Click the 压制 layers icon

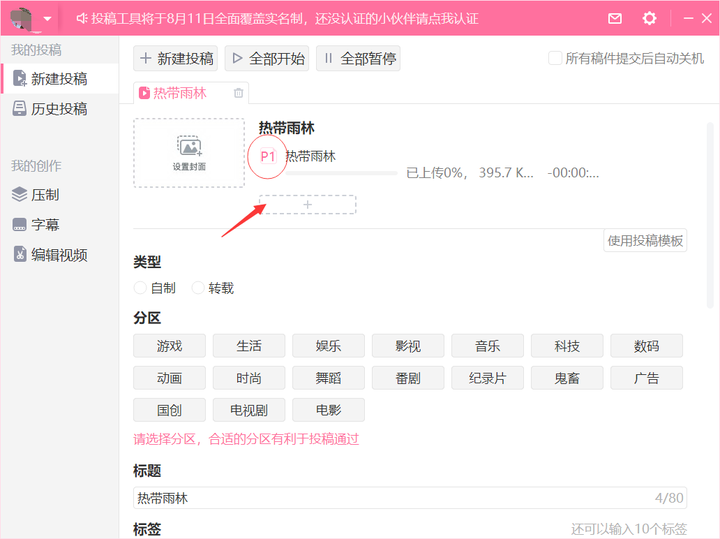click(x=19, y=195)
